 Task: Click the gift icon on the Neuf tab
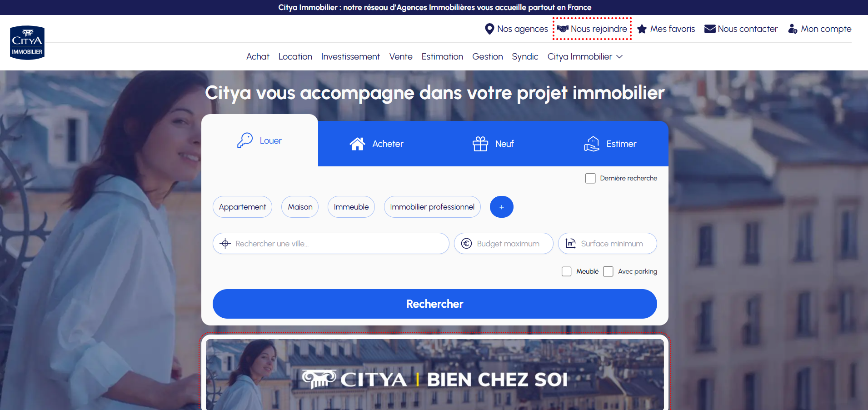point(480,143)
